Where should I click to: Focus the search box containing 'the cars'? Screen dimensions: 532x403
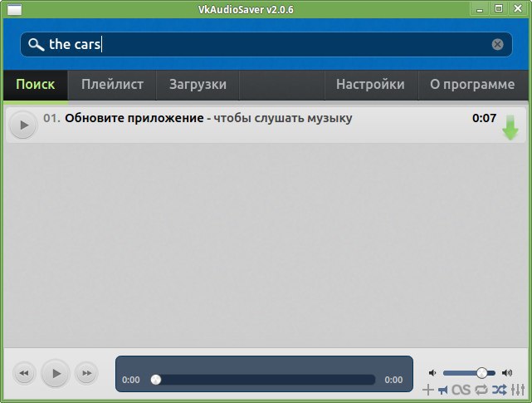click(266, 45)
